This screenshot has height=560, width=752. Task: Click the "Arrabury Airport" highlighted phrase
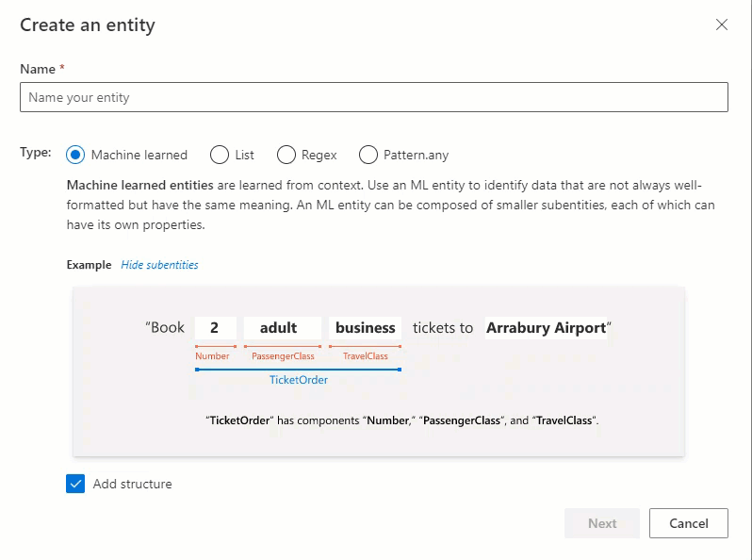pos(547,328)
